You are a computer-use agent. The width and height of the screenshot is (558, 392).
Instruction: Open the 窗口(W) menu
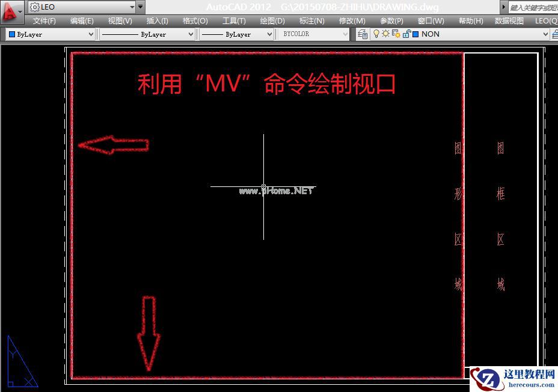[431, 21]
